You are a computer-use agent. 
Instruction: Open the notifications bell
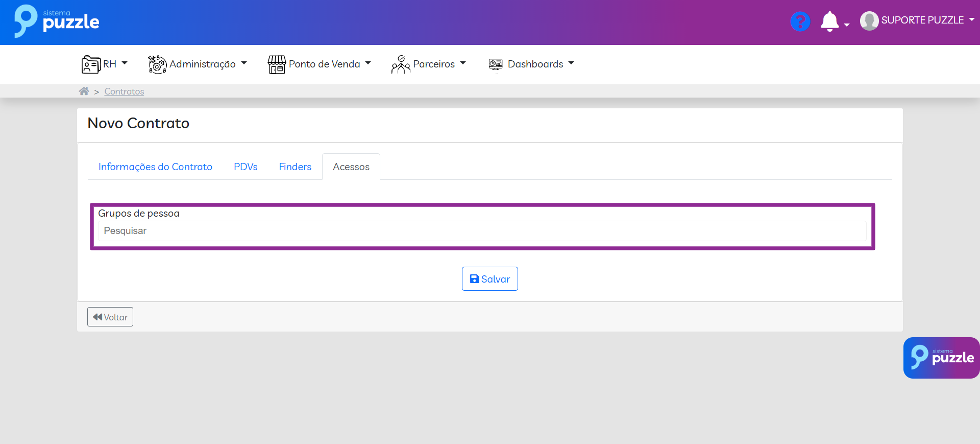click(829, 21)
